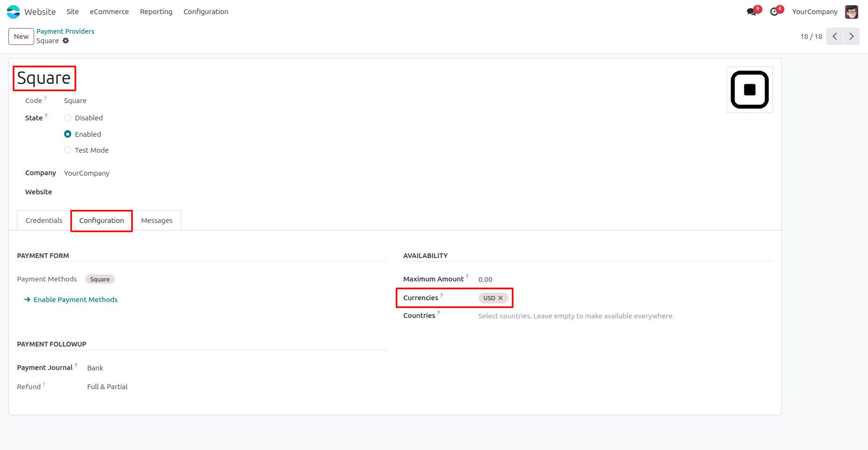Click the help mark beside Refund
Viewport: 868px width, 450px height.
pos(44,384)
